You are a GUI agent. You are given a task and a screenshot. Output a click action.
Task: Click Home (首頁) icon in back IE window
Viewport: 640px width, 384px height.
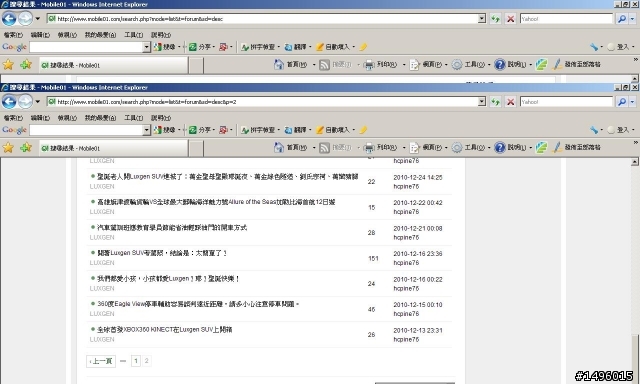pyautogui.click(x=279, y=64)
